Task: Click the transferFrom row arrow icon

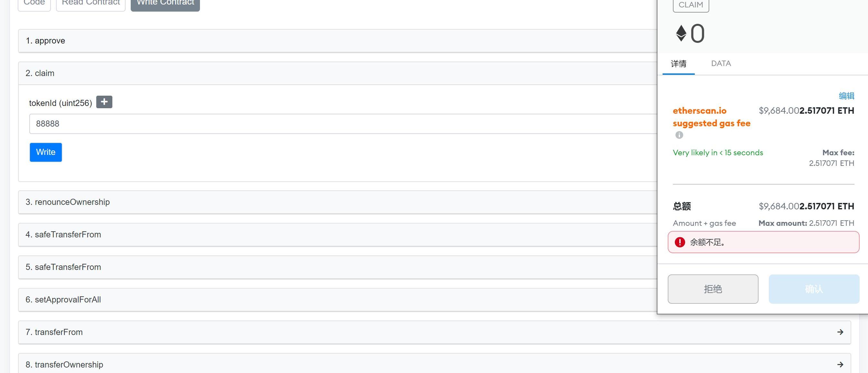Action: (x=840, y=332)
